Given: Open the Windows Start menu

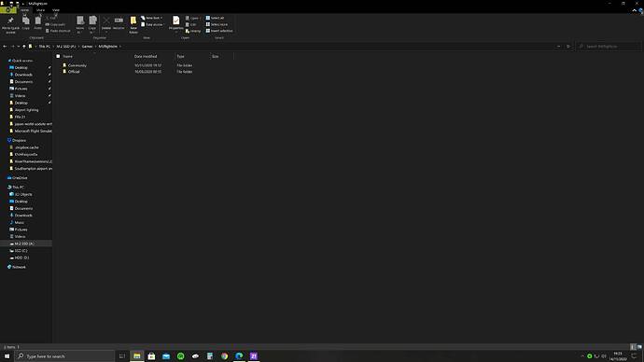Looking at the screenshot, I should [x=7, y=356].
